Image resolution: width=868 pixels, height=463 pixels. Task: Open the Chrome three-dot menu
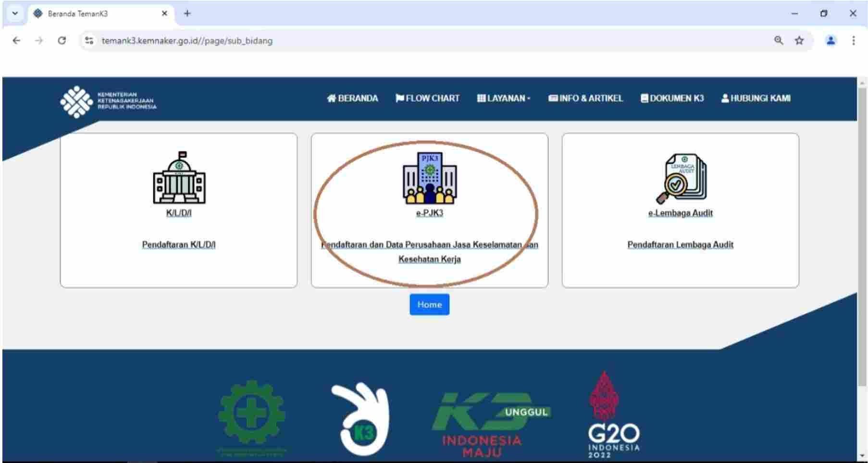[853, 41]
